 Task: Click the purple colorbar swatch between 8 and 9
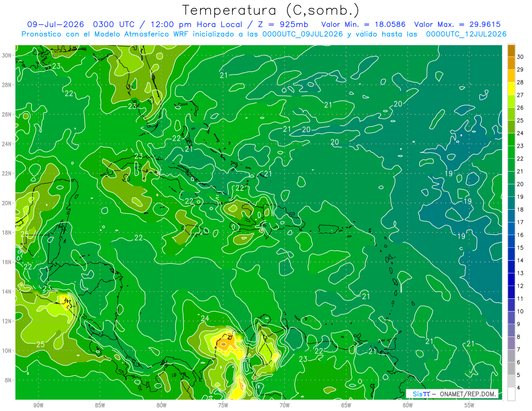click(x=511, y=330)
